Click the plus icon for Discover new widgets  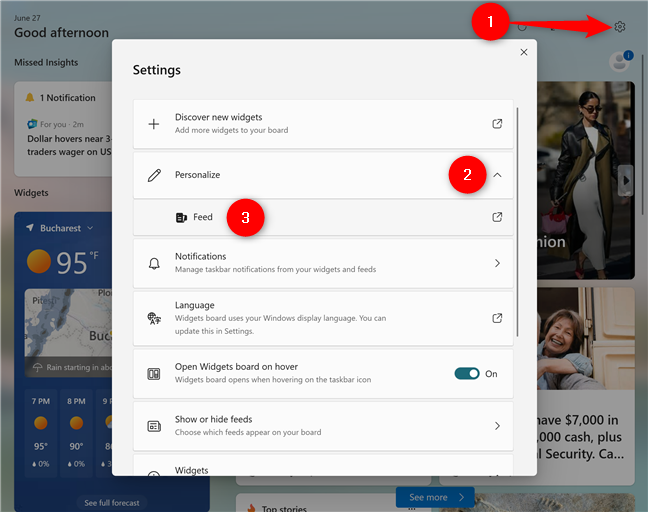[x=154, y=124]
